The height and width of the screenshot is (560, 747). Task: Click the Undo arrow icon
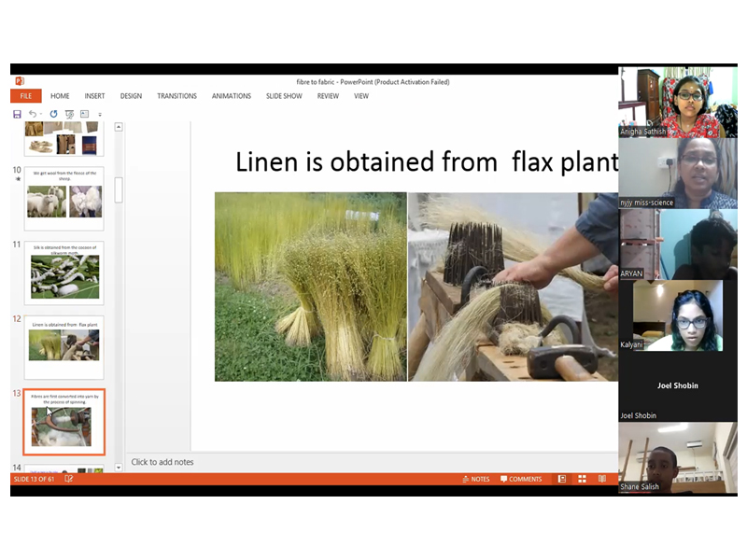pos(33,114)
